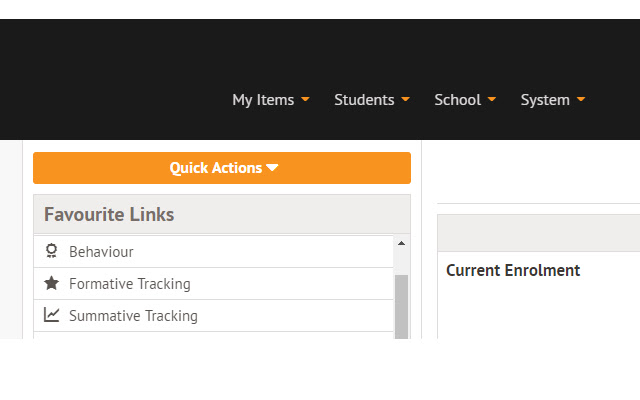Click the Favourite Links scroll up arrow

pyautogui.click(x=402, y=243)
